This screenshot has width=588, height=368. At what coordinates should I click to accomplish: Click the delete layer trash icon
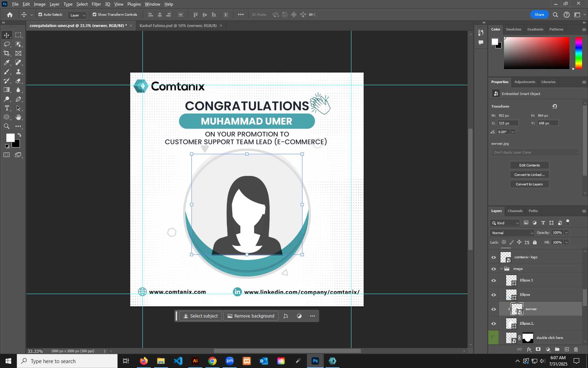576,349
